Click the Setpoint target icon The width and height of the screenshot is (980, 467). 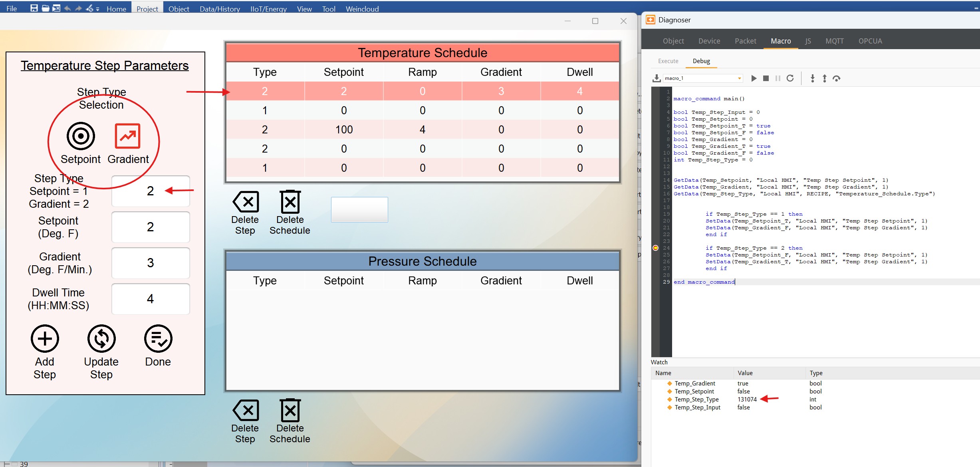click(81, 136)
